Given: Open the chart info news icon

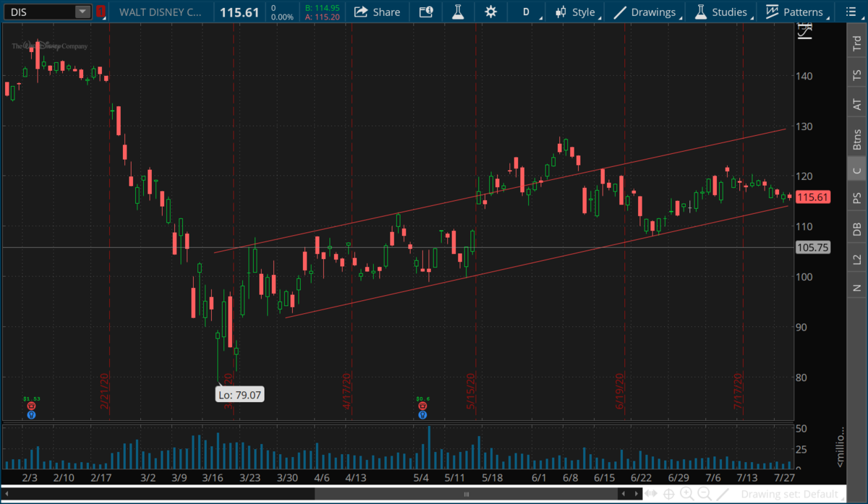Looking at the screenshot, I should pyautogui.click(x=427, y=12).
